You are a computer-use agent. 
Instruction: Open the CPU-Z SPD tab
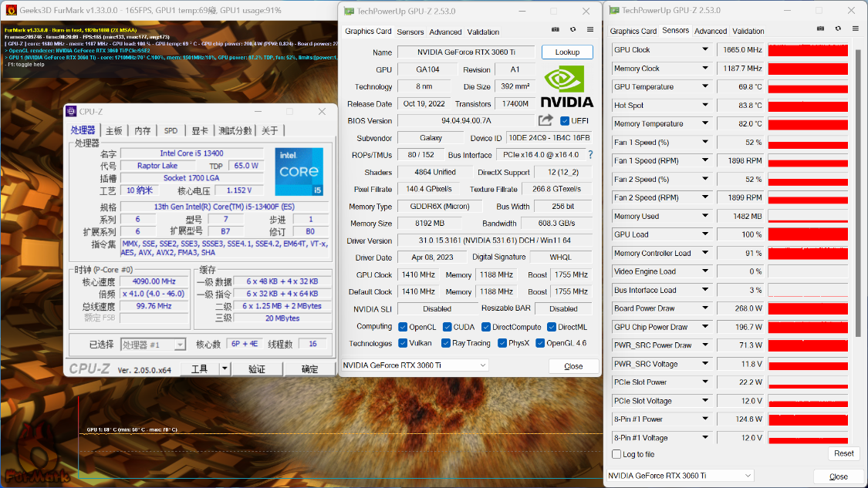tap(171, 130)
